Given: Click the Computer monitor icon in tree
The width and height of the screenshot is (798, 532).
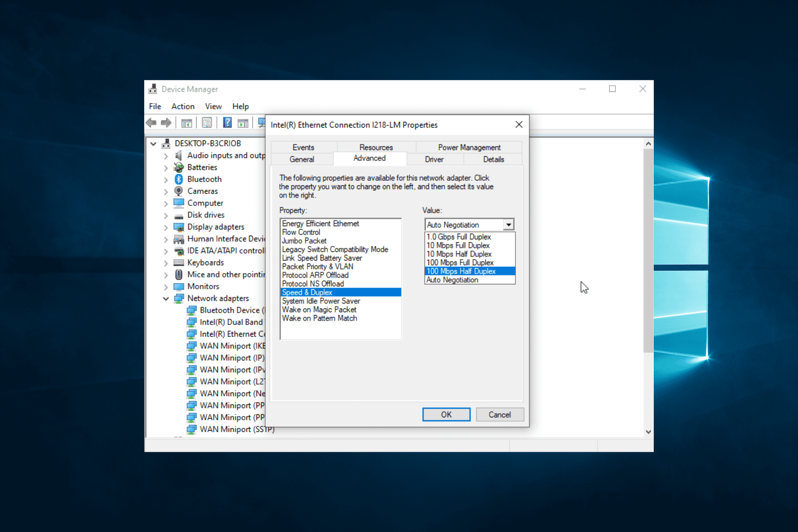Looking at the screenshot, I should coord(179,203).
